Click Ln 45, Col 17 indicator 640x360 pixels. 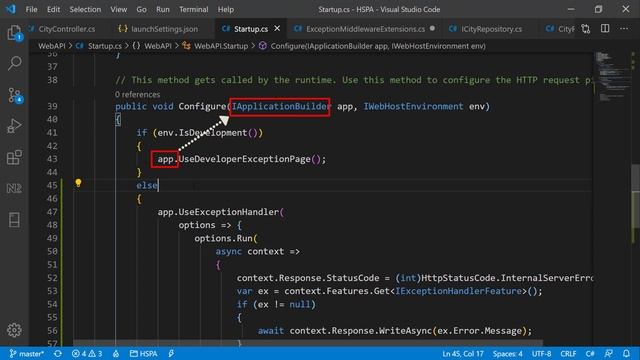pos(462,353)
